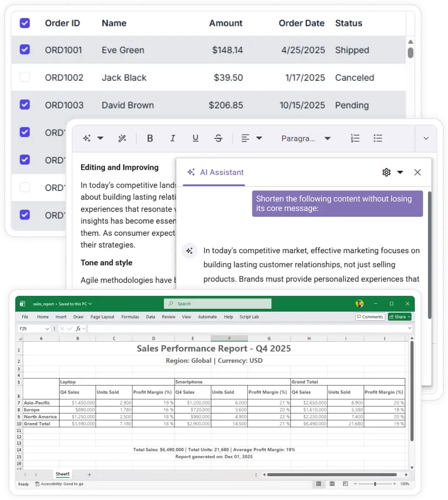Viewport: 448px width, 500px height.
Task: Add a new sheet with plus icon
Action: pos(89,475)
